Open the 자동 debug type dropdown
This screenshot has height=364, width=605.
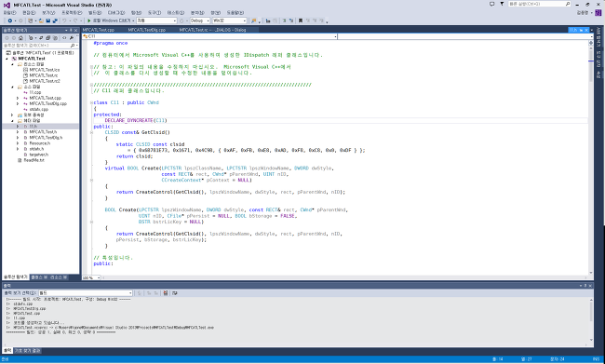click(156, 20)
